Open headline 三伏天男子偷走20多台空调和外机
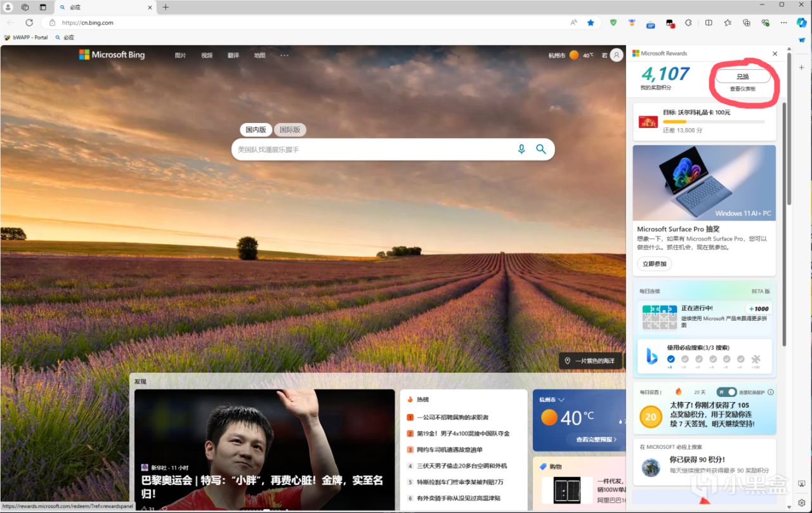Screen dimensions: 812x513 coord(462,466)
